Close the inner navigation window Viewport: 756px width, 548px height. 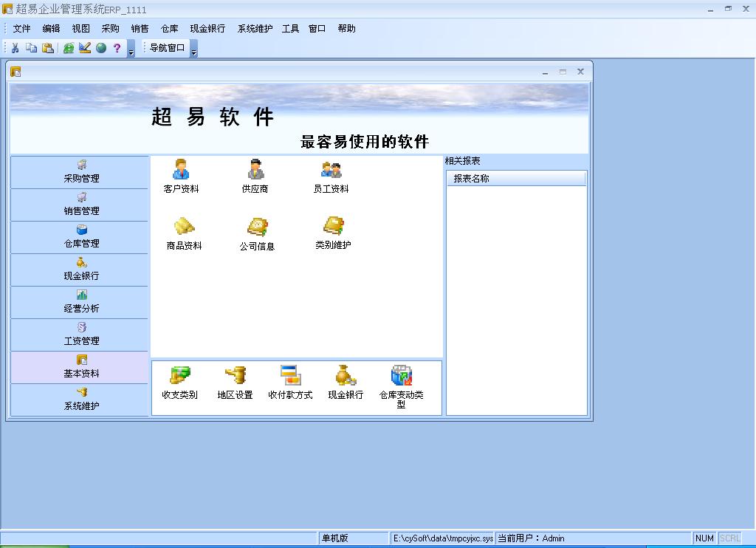[x=580, y=72]
